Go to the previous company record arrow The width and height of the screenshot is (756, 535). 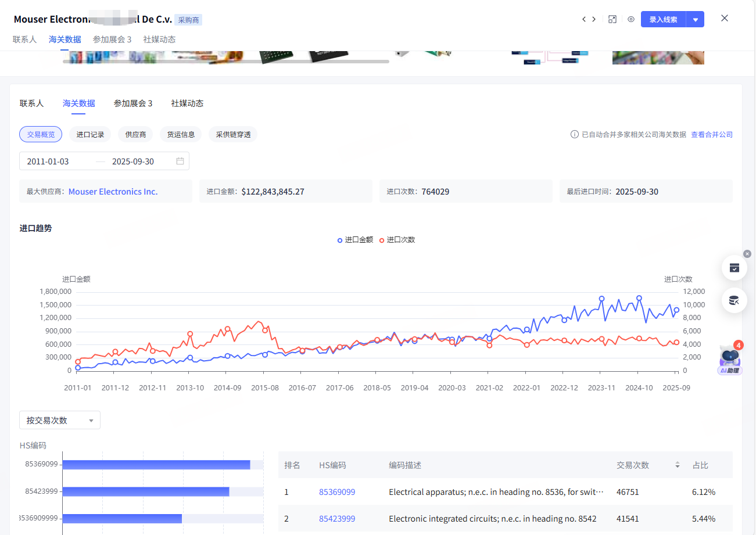[x=584, y=19]
